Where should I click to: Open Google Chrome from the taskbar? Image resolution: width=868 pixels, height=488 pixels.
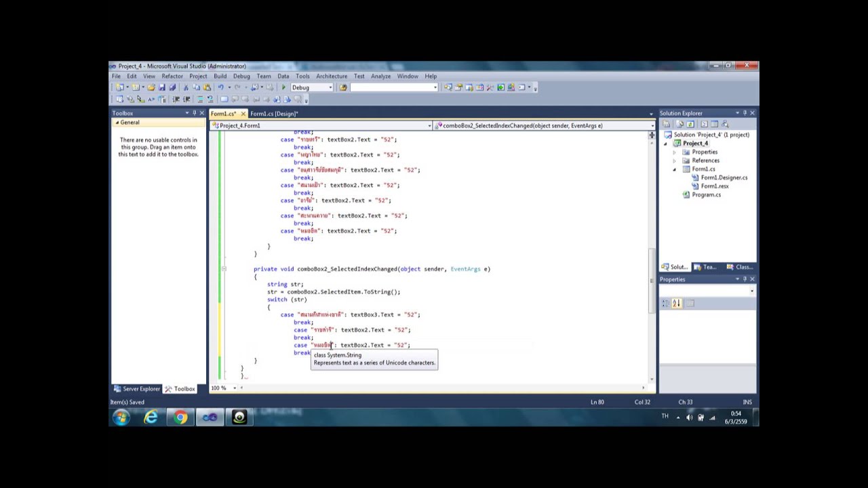[180, 418]
